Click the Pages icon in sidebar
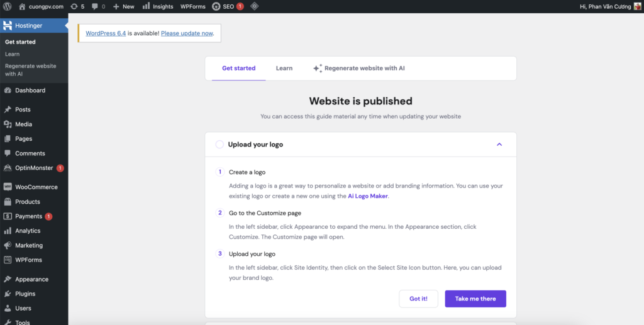The height and width of the screenshot is (325, 644). [8, 139]
